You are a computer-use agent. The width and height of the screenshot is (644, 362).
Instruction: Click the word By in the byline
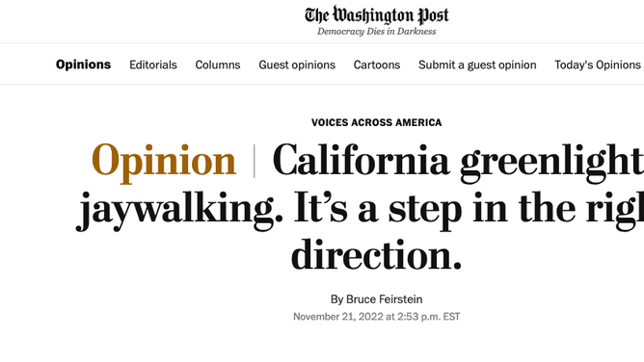pyautogui.click(x=336, y=299)
